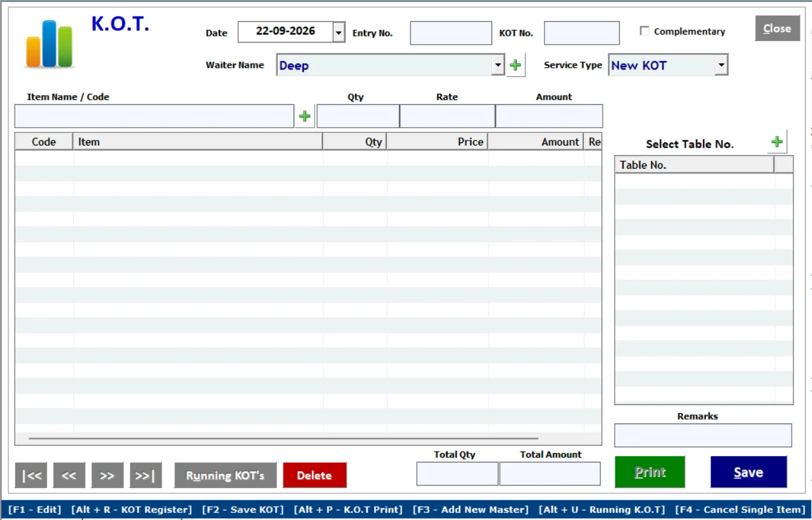Focus the Item Name / Code input

(154, 116)
